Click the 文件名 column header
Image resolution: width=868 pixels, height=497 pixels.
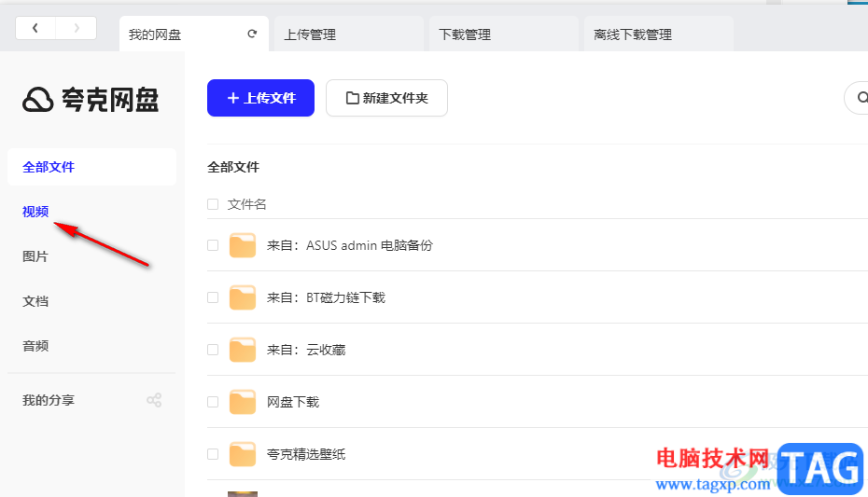point(247,204)
